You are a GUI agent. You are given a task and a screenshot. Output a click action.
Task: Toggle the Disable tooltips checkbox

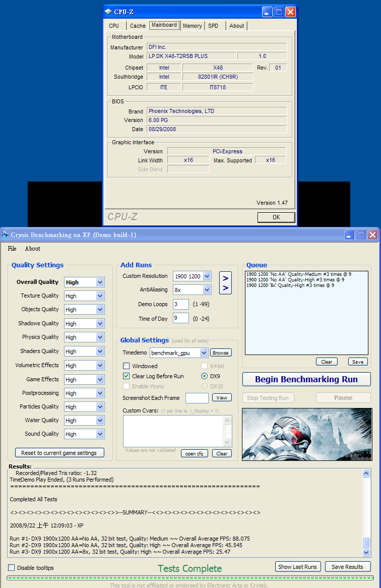click(12, 568)
